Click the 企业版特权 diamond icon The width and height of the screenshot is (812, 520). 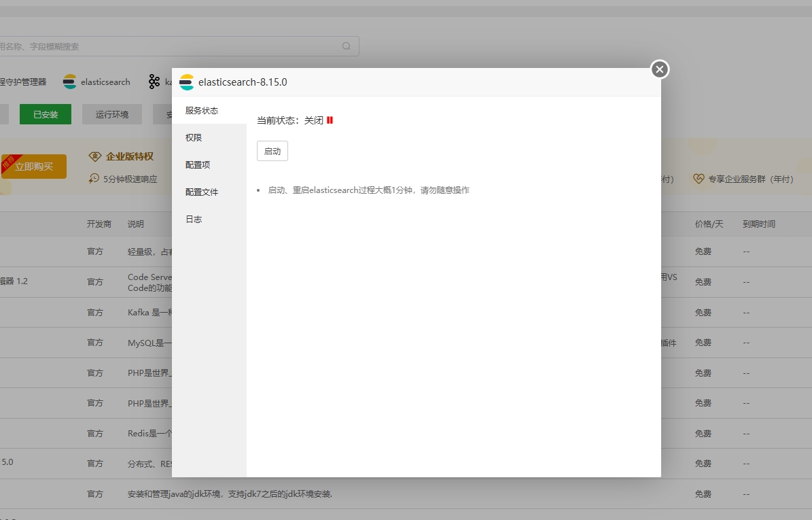(94, 156)
